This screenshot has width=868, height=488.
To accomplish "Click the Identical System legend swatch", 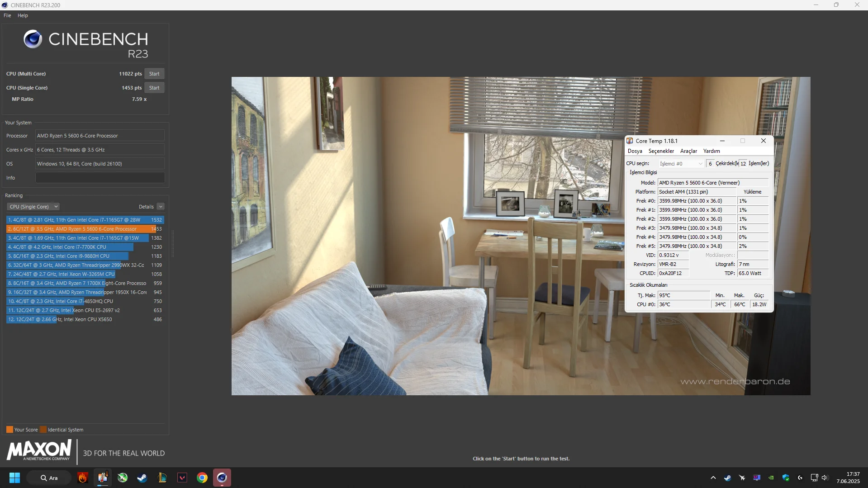I will tap(43, 430).
